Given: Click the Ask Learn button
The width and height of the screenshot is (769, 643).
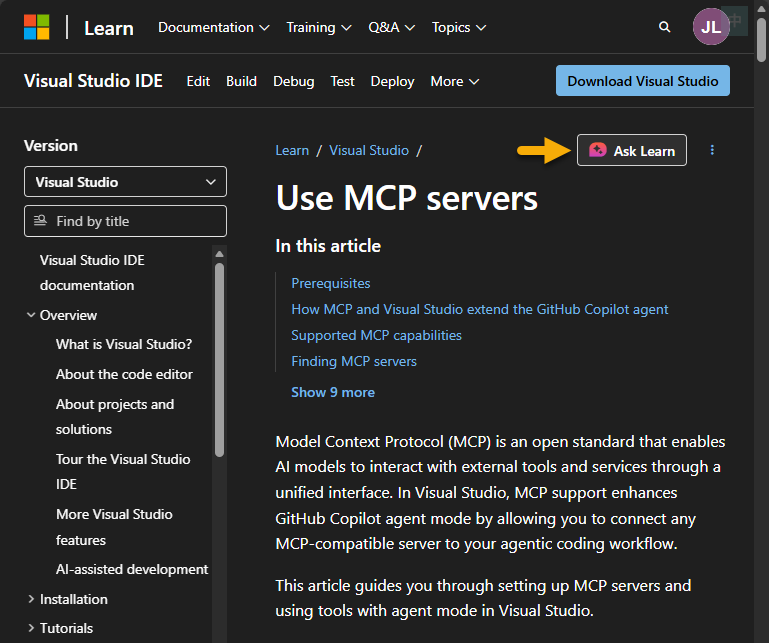Looking at the screenshot, I should point(632,150).
